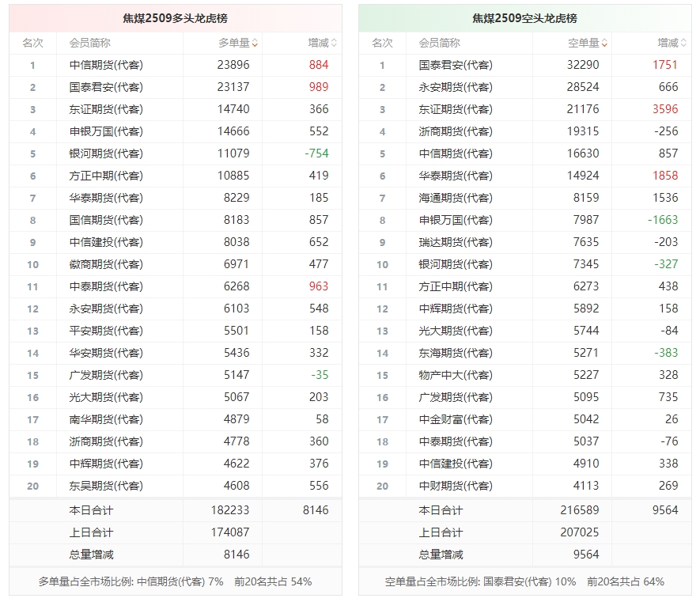Select 中金财富(代客) in the short table

pyautogui.click(x=456, y=419)
